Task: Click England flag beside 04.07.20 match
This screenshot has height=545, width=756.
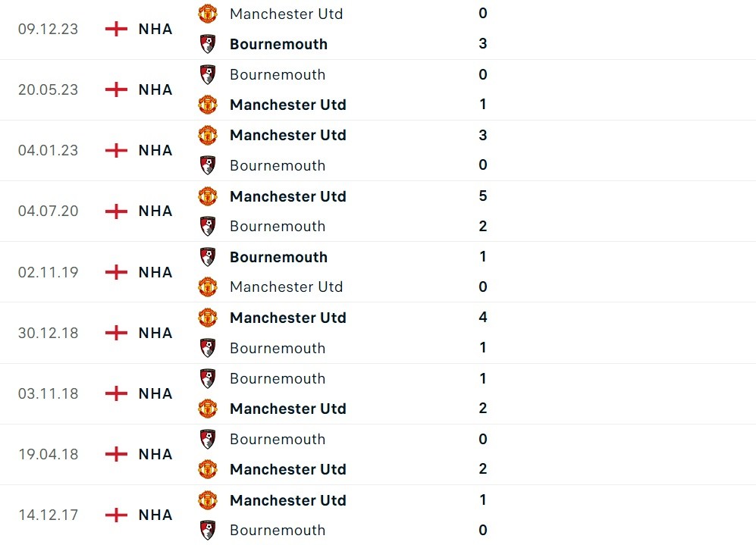Action: pyautogui.click(x=116, y=211)
